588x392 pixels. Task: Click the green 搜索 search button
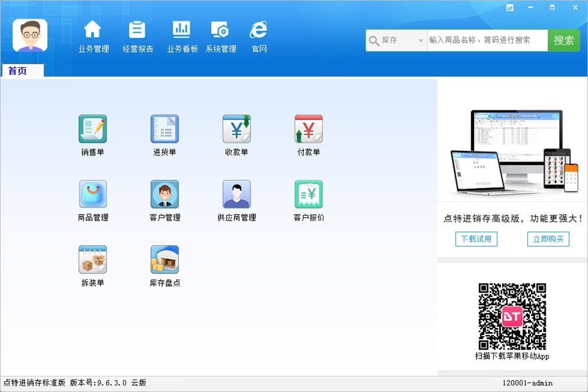(x=563, y=41)
